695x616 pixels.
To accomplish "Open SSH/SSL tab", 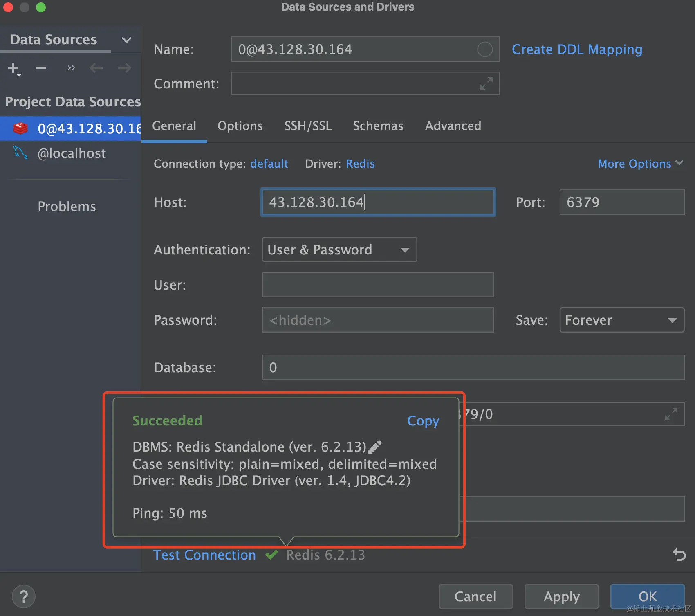I will point(308,126).
